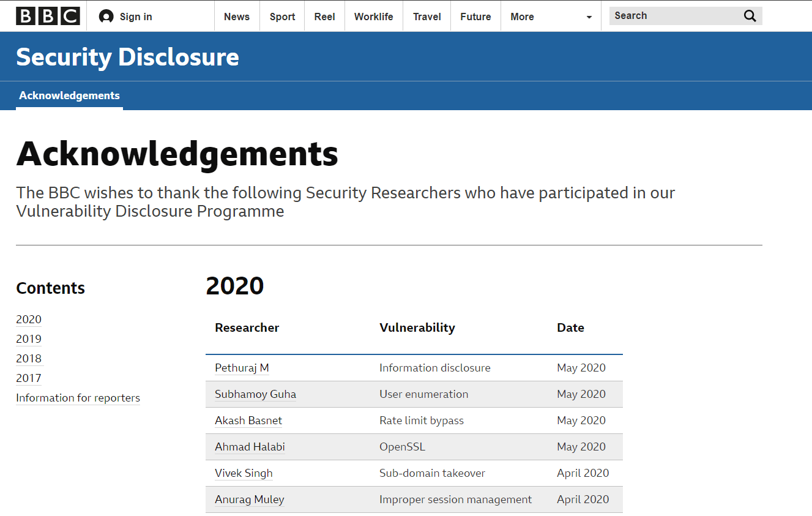Viewport: 812px width, 516px height.
Task: Click the May 2020 date for Subhamoy Guha
Action: [x=581, y=394]
